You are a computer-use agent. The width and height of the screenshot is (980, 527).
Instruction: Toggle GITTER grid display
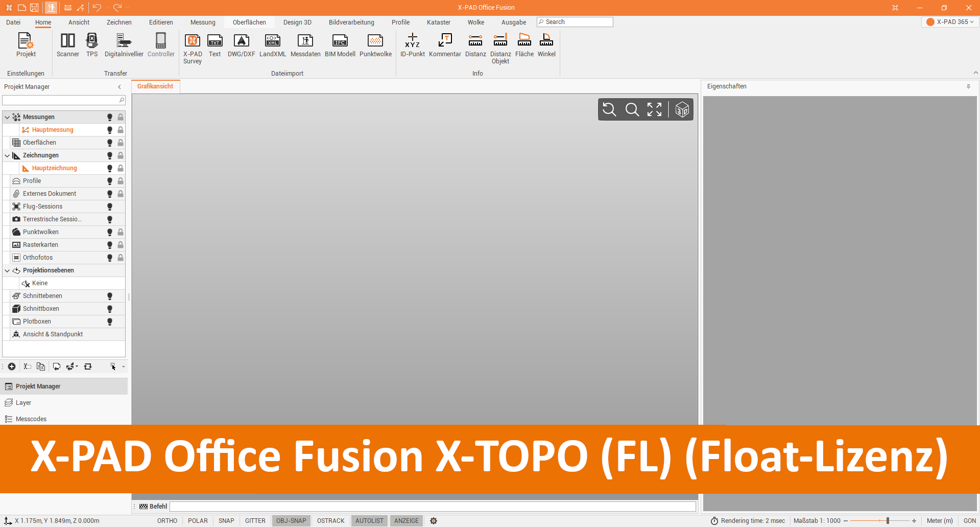[x=255, y=521]
